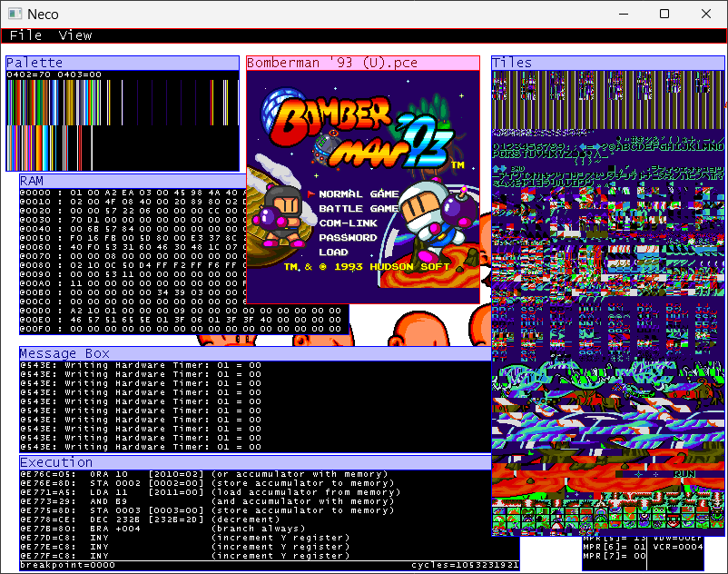The height and width of the screenshot is (574, 728).
Task: Click RAM row @0070
Action: point(133,256)
